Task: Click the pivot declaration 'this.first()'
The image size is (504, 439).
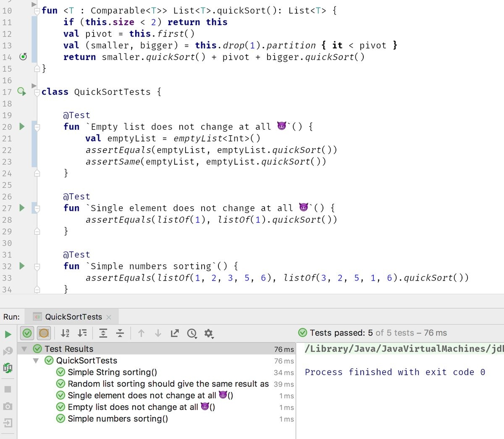Action: pyautogui.click(x=162, y=34)
